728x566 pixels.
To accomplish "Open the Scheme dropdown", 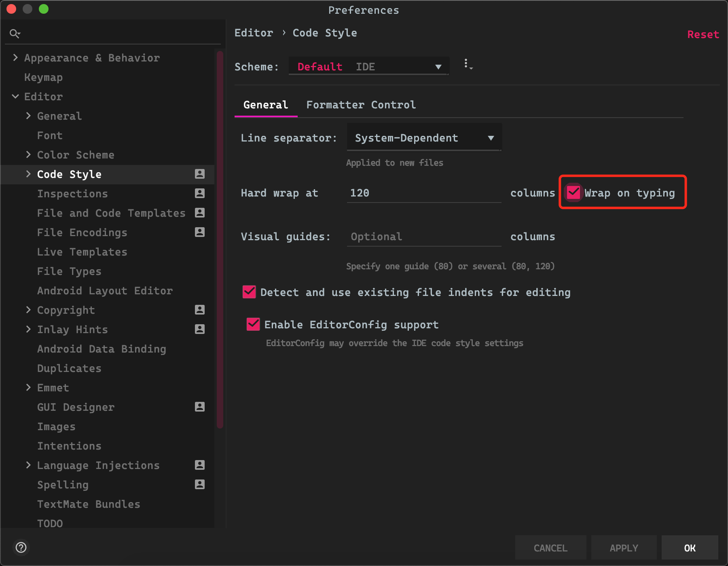I will point(369,67).
